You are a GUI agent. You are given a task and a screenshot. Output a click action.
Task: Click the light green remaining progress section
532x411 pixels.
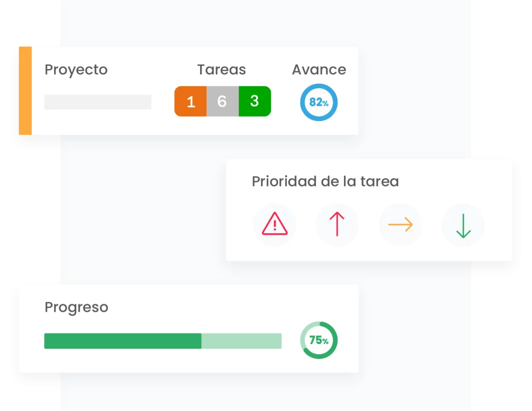click(x=242, y=341)
